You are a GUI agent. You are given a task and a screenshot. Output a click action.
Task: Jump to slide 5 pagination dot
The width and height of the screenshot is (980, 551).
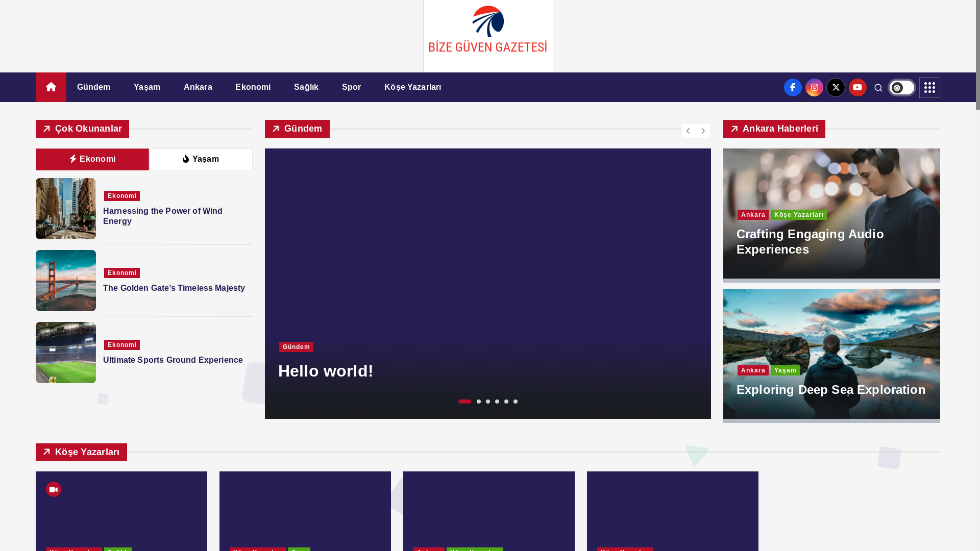pyautogui.click(x=506, y=402)
